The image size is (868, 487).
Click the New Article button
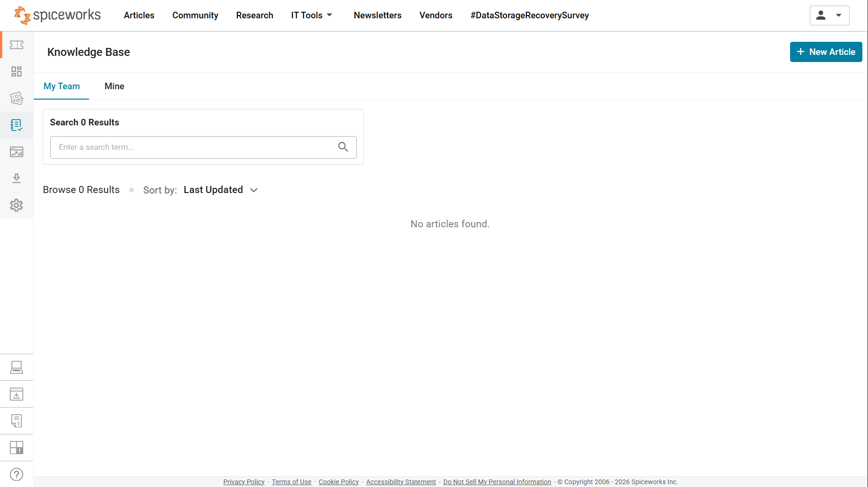(826, 52)
